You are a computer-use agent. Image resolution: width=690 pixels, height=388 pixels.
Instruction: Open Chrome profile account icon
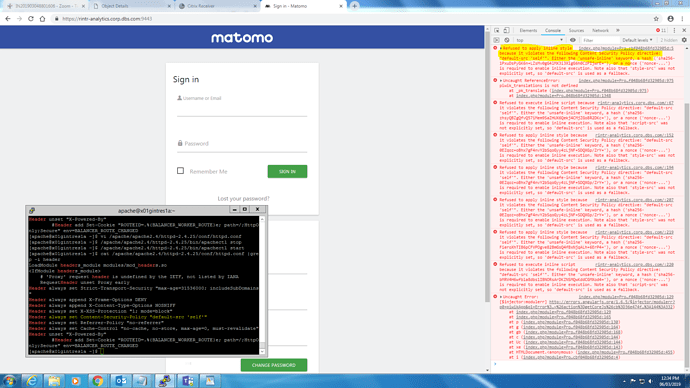click(x=670, y=19)
